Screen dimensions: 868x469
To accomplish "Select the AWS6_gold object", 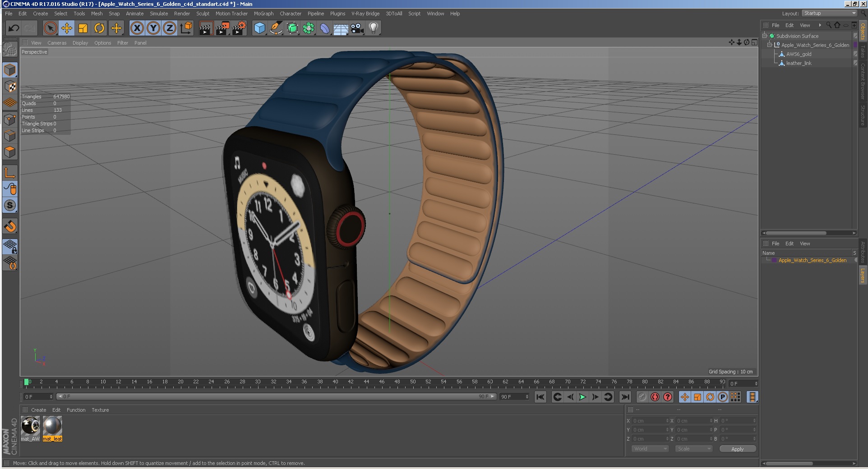I will click(x=799, y=54).
